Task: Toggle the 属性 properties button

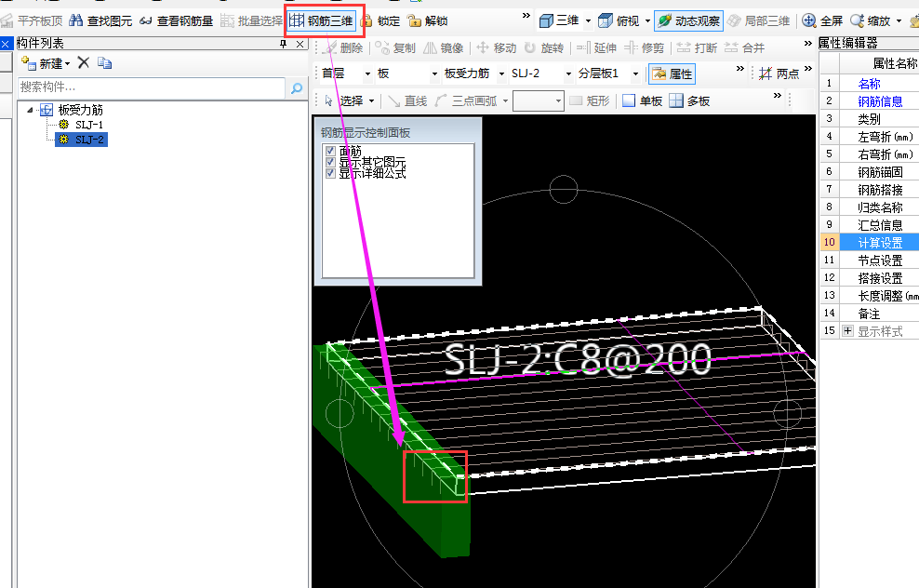Action: (672, 73)
